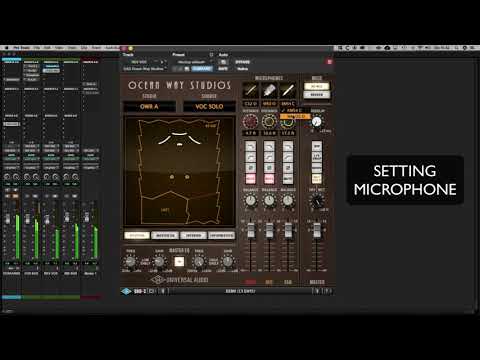Toggle Near mic high-cut filter button
The height and width of the screenshot is (360, 480).
(x=250, y=146)
